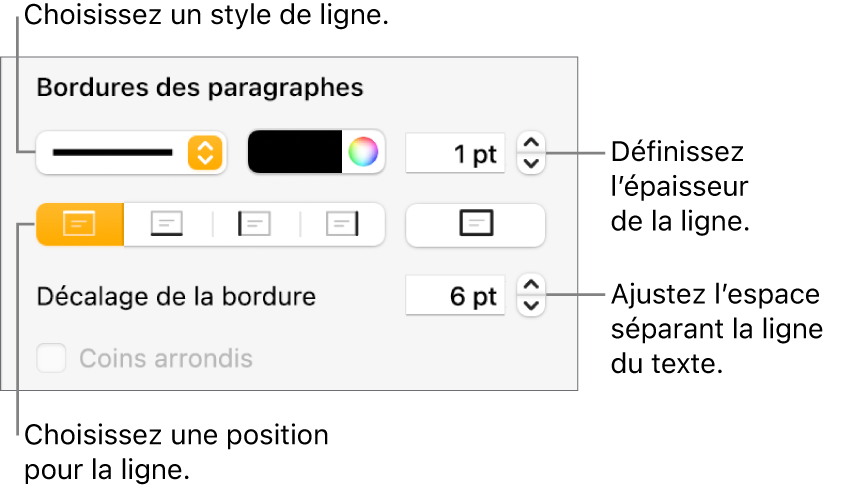The image size is (841, 497).
Task: Select the top border position button
Action: pyautogui.click(x=79, y=225)
